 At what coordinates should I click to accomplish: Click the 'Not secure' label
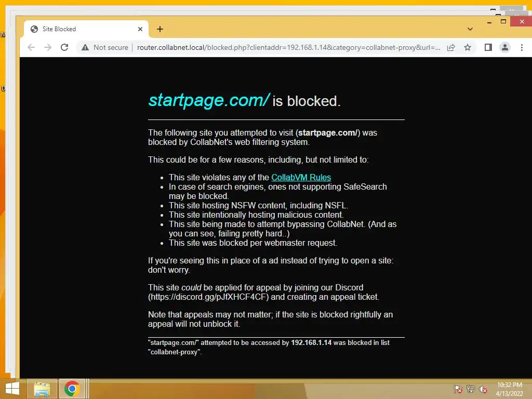coord(111,47)
